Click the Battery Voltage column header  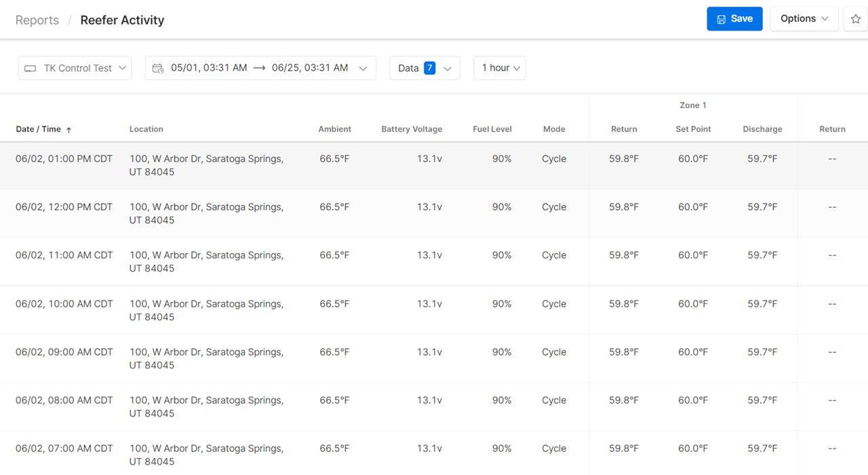point(412,129)
